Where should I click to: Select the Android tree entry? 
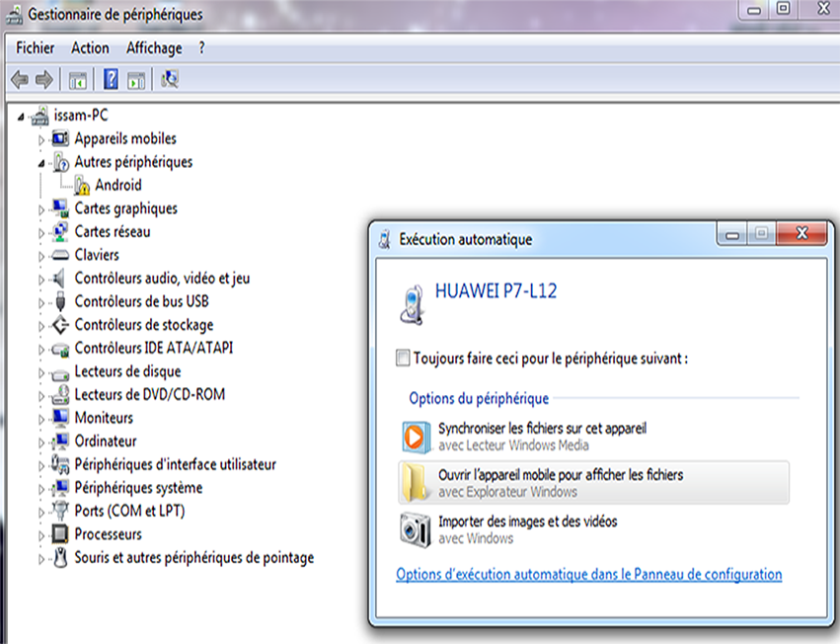[x=118, y=185]
